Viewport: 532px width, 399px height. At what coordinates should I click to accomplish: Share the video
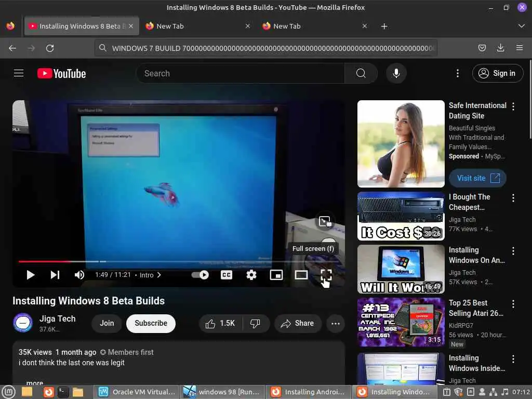(297, 323)
